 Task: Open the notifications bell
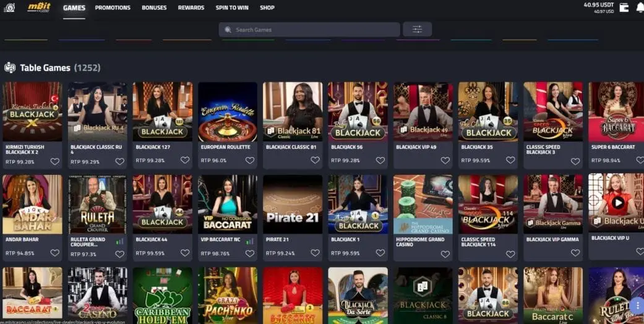click(639, 7)
